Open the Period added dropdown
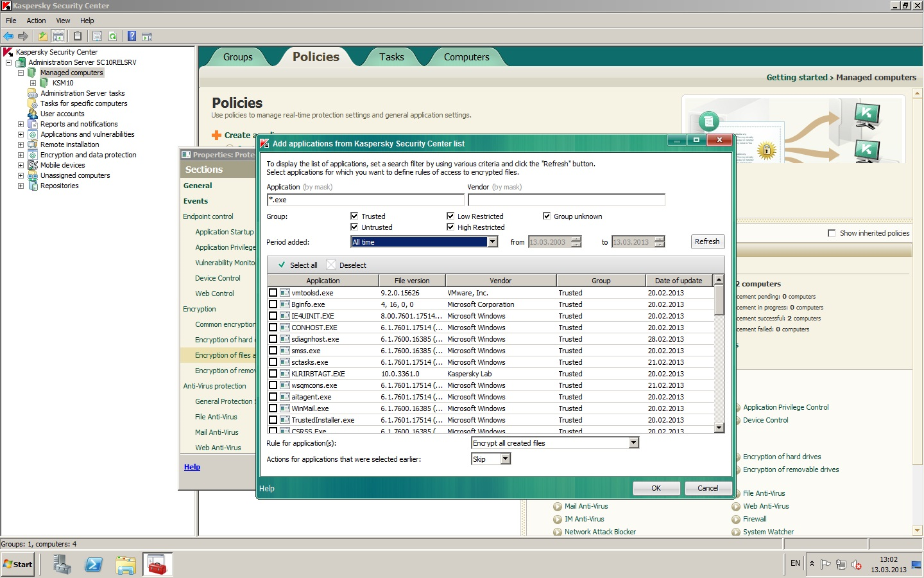The height and width of the screenshot is (578, 924). [493, 242]
